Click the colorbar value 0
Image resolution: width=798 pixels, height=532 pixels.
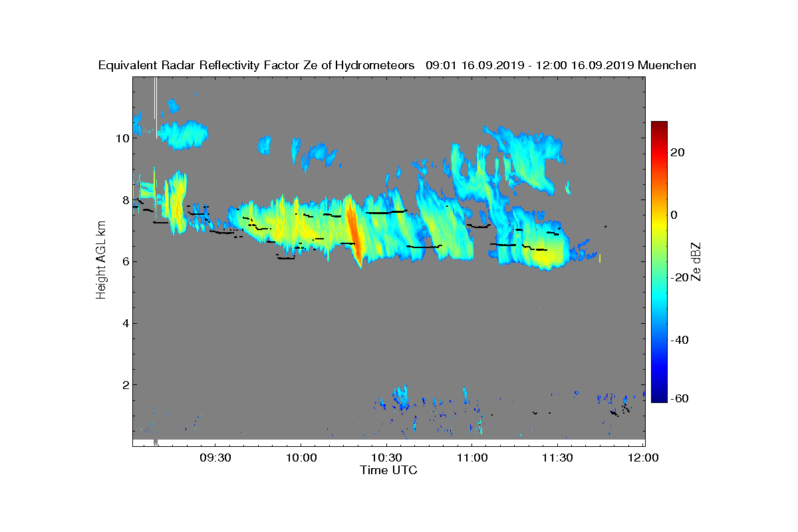tap(674, 215)
